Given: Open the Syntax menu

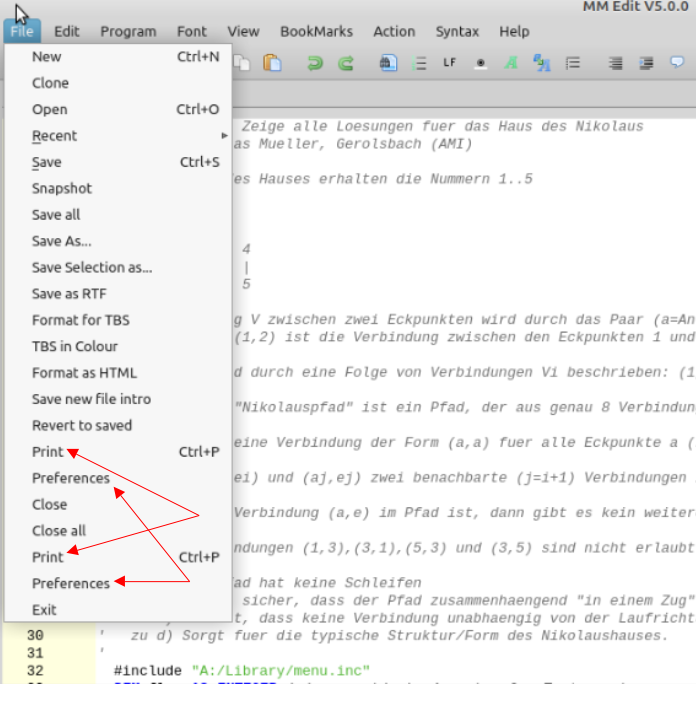Looking at the screenshot, I should pos(457,31).
